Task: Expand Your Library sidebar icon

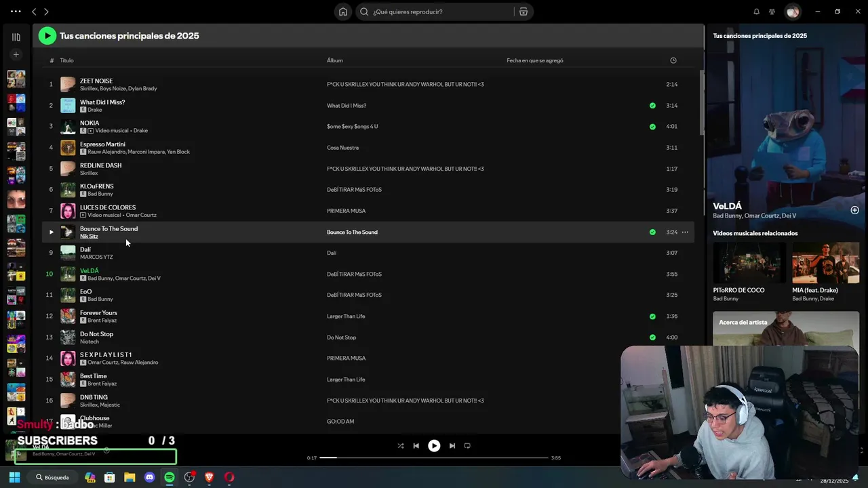Action: 16,37
